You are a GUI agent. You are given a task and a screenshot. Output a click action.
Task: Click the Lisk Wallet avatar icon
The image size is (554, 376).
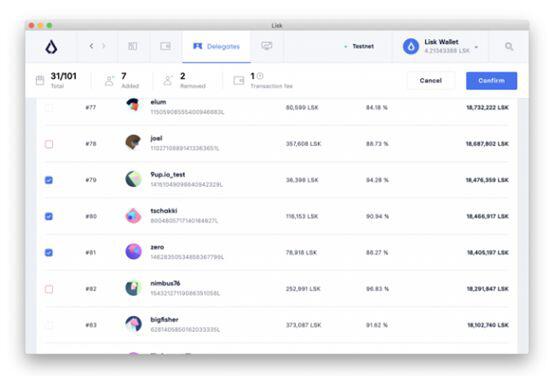click(411, 46)
